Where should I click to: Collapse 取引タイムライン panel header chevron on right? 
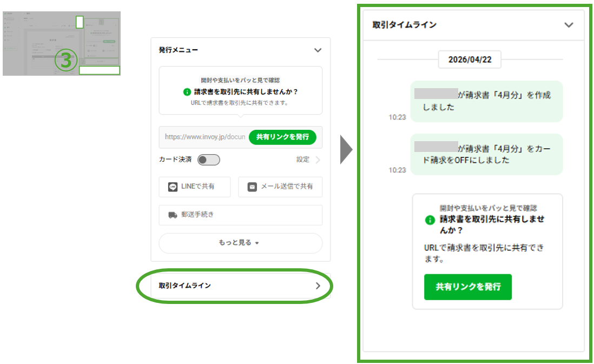tap(569, 25)
